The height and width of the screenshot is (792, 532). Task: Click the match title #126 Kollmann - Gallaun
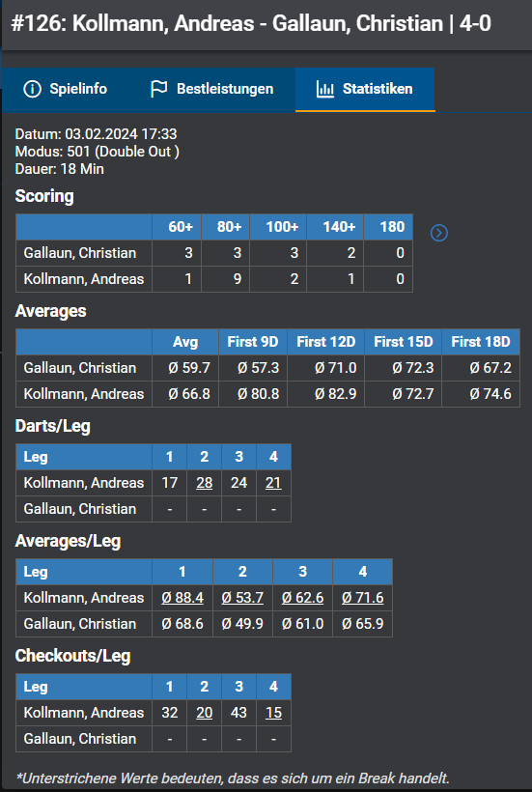[251, 24]
